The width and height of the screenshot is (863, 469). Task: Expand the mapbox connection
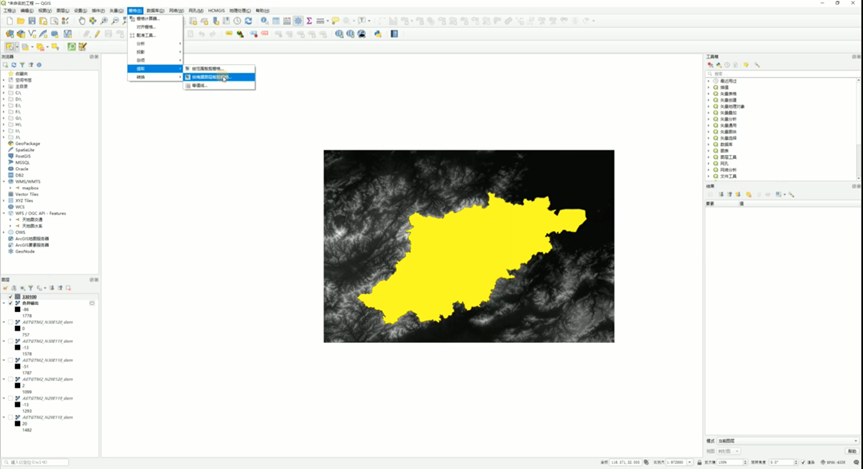click(x=10, y=188)
